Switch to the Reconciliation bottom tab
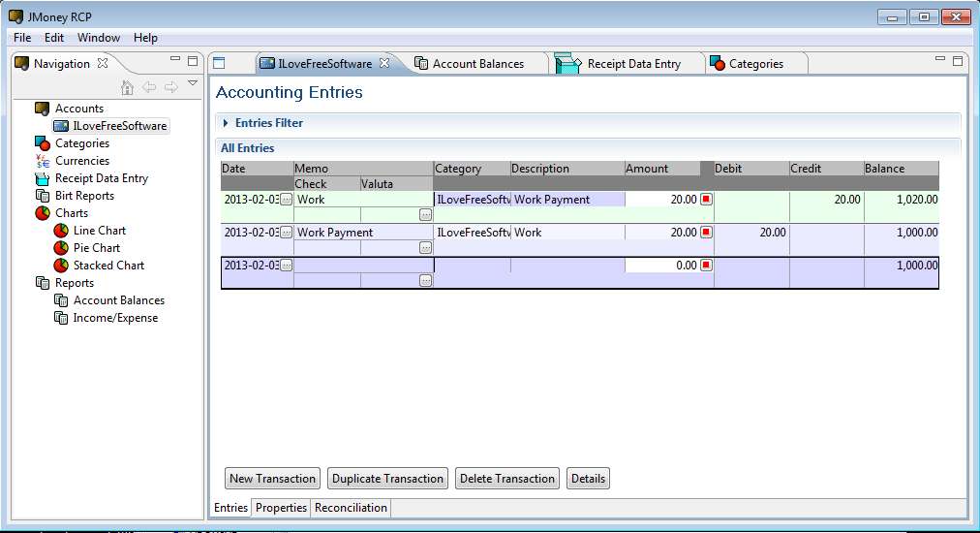The image size is (980, 533). click(x=351, y=508)
